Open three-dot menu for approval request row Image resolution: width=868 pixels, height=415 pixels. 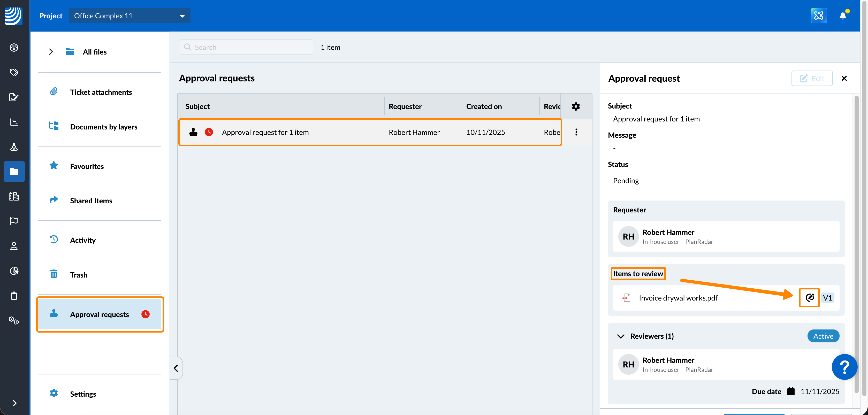coord(576,132)
